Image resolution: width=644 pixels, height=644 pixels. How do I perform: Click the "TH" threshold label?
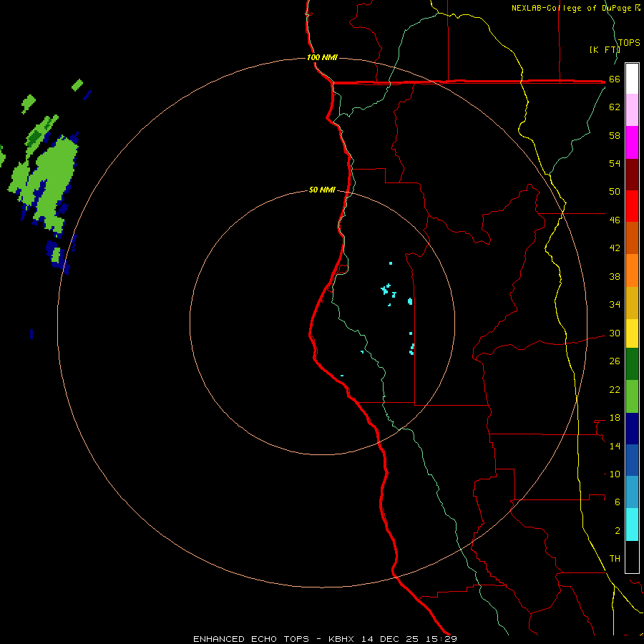click(615, 559)
